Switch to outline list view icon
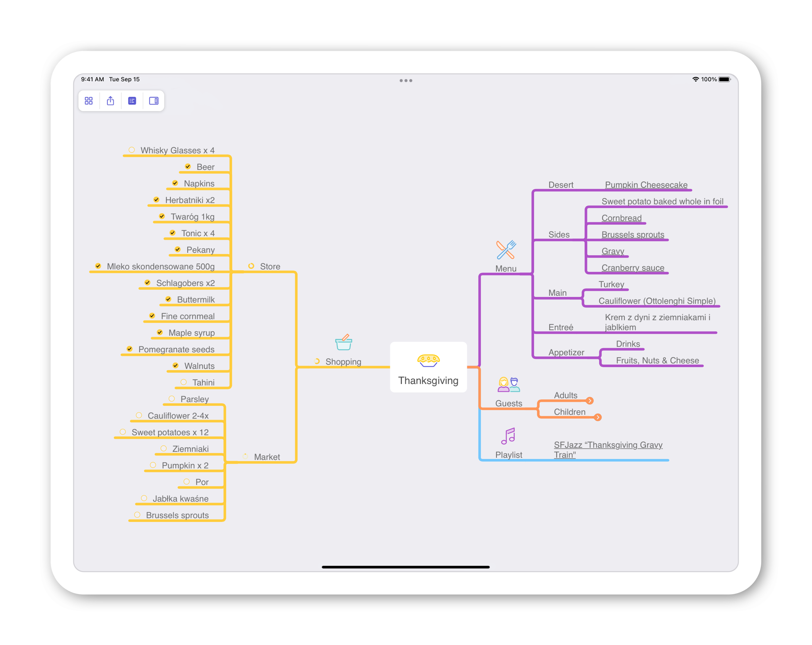 pyautogui.click(x=132, y=101)
